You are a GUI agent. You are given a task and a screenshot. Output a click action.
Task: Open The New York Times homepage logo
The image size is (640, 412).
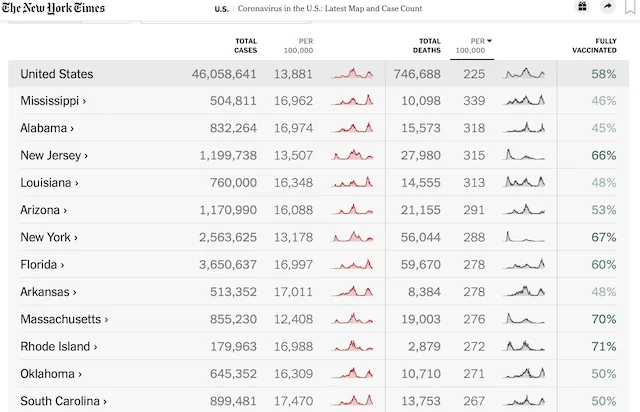(x=52, y=8)
